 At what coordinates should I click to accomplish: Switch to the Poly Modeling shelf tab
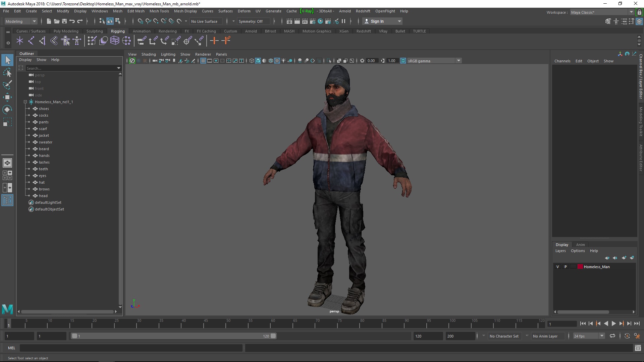pos(66,31)
